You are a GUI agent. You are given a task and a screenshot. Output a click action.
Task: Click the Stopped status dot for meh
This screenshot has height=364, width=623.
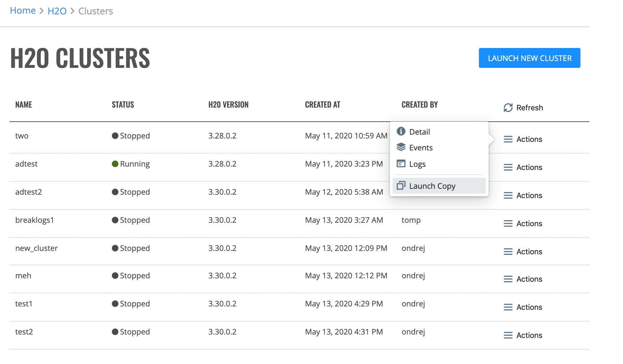point(115,276)
